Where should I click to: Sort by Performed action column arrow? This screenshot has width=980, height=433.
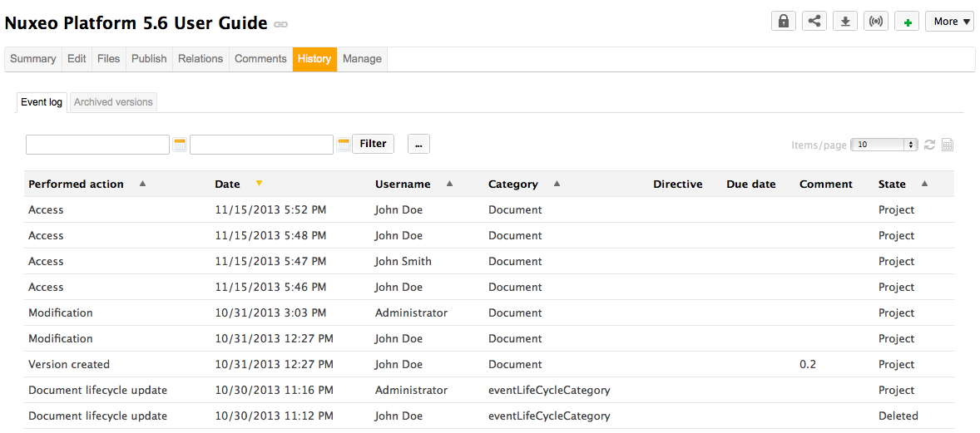click(142, 184)
